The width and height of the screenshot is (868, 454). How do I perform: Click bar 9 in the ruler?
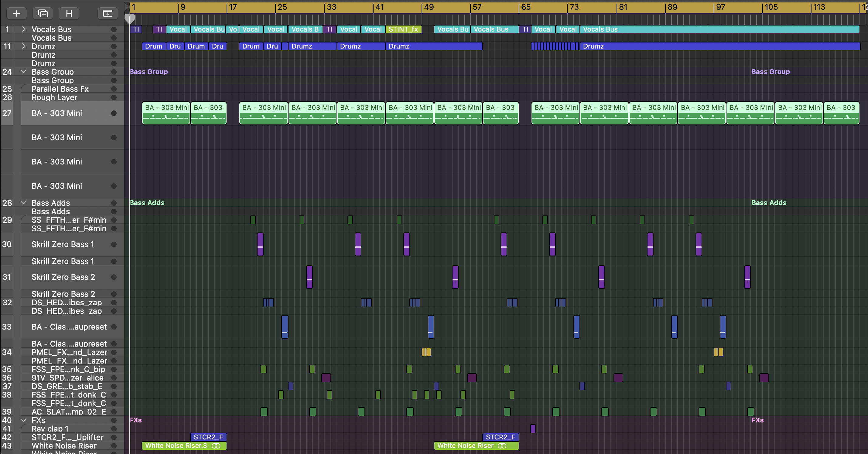(183, 7)
